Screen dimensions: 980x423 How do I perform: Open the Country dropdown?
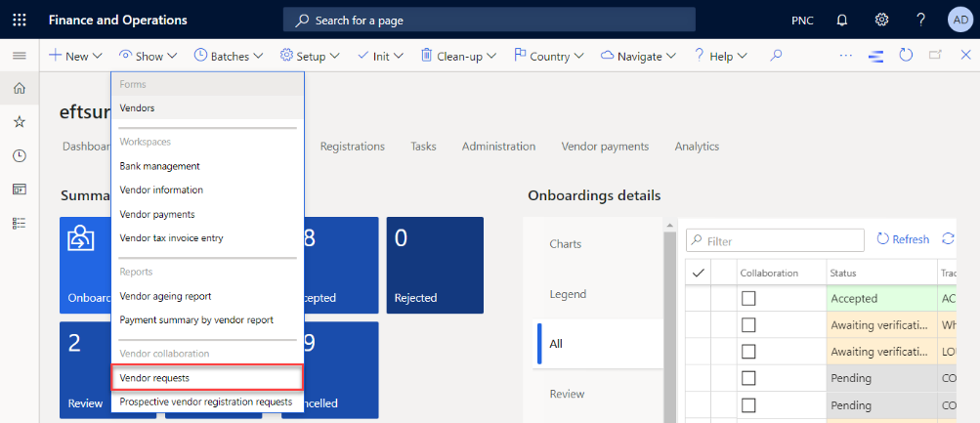[x=549, y=57]
